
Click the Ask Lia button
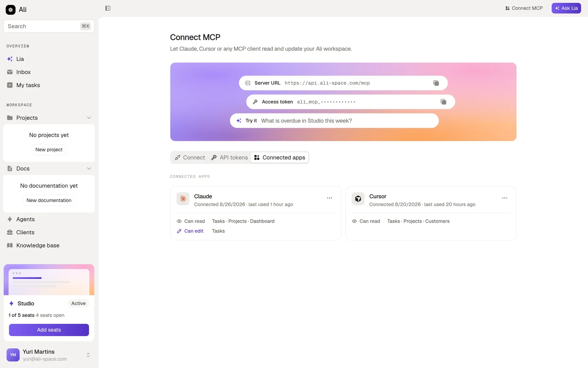pos(566,8)
